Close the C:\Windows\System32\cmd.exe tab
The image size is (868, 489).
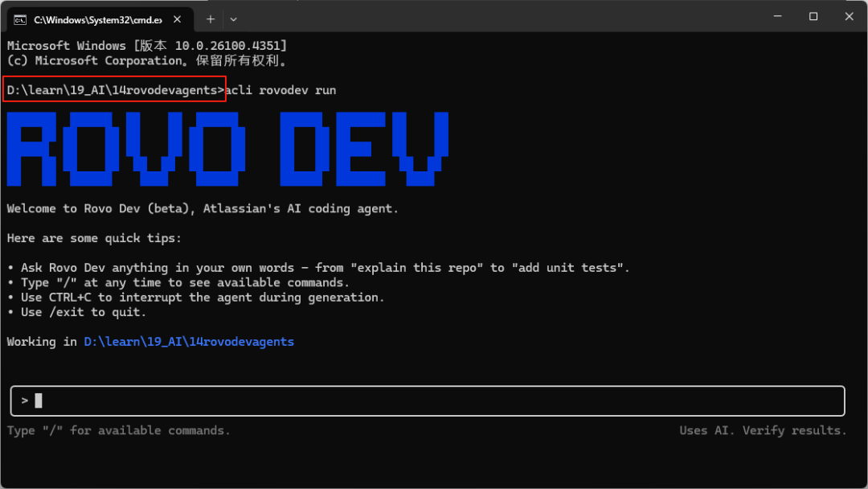coord(176,18)
